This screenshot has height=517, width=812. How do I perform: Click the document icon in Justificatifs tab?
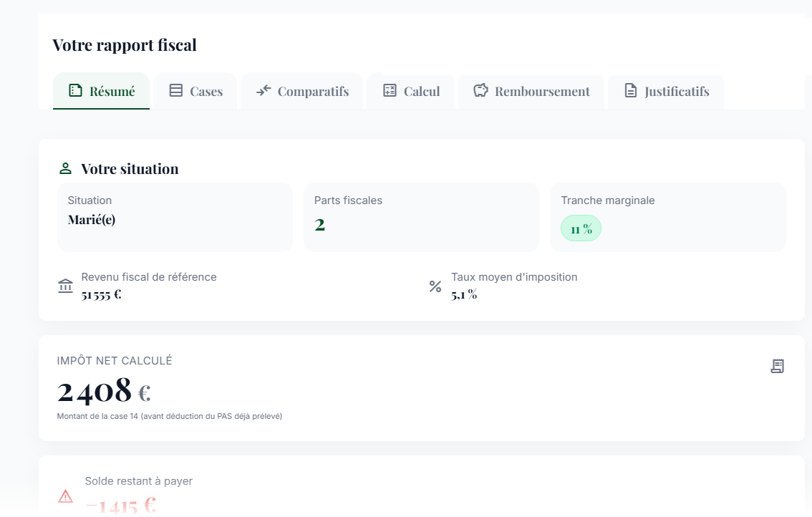click(630, 91)
